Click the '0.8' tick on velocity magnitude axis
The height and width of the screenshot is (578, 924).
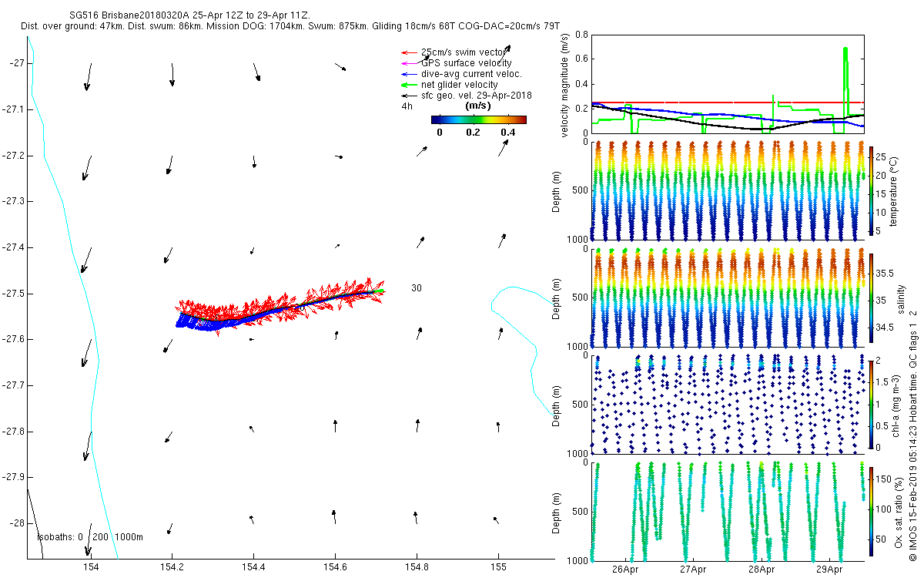tap(581, 35)
